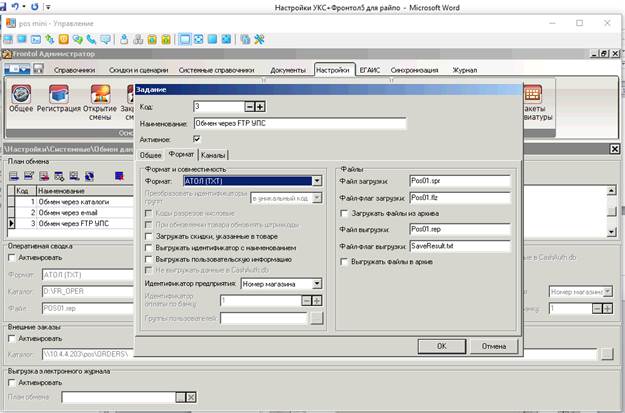This screenshot has width=625, height=413.
Task: Click the Frontol house icon in title bar
Action: pos(7,54)
